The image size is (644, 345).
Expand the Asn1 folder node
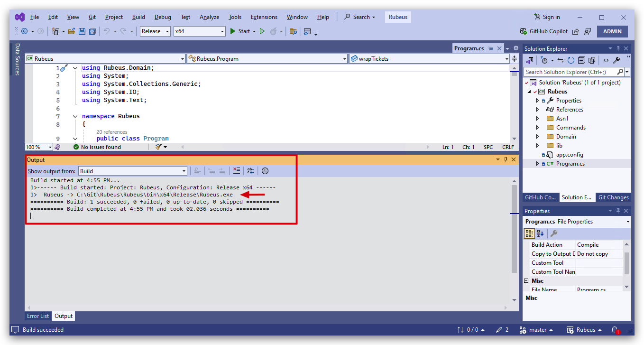pyautogui.click(x=537, y=119)
